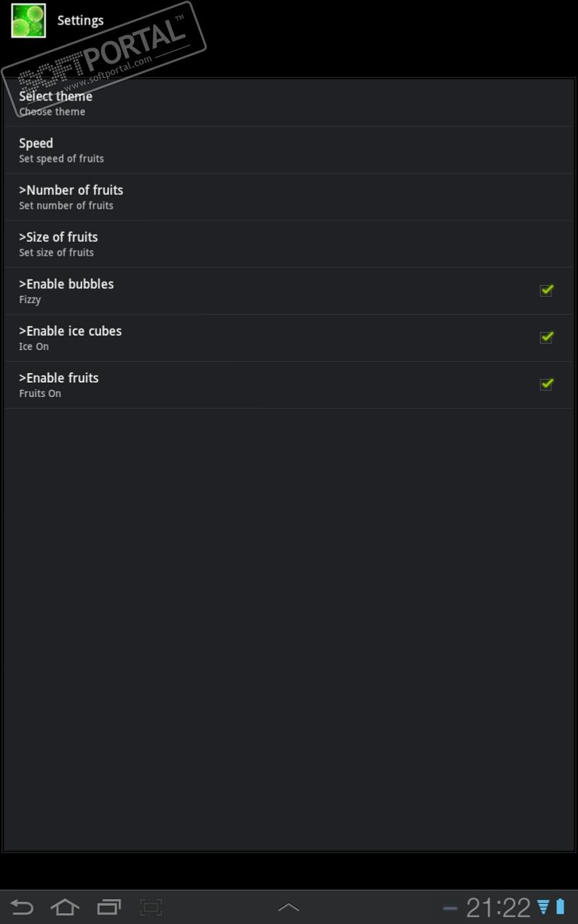This screenshot has height=924, width=578.
Task: Open the Select theme chooser
Action: point(56,103)
